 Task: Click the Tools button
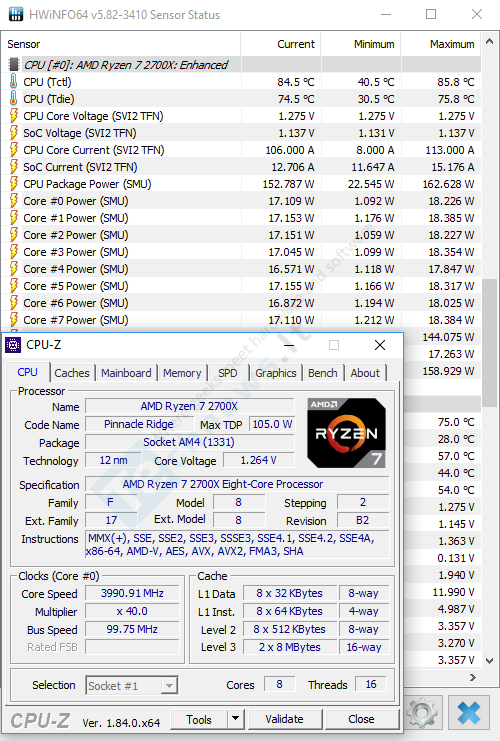199,719
